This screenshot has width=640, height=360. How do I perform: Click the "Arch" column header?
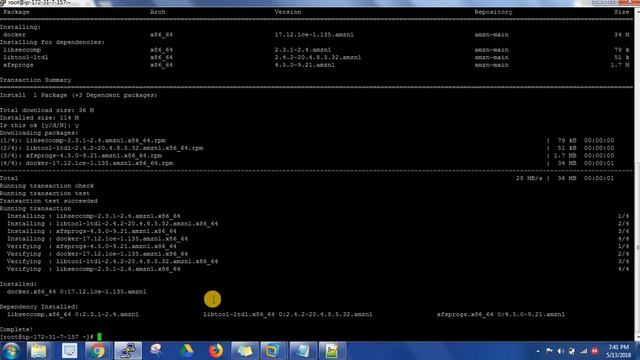tap(158, 12)
